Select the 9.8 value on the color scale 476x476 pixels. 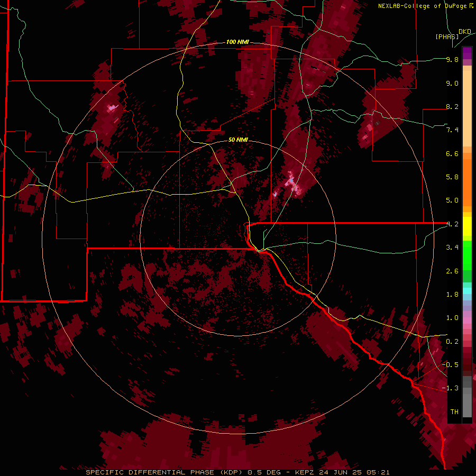452,59
